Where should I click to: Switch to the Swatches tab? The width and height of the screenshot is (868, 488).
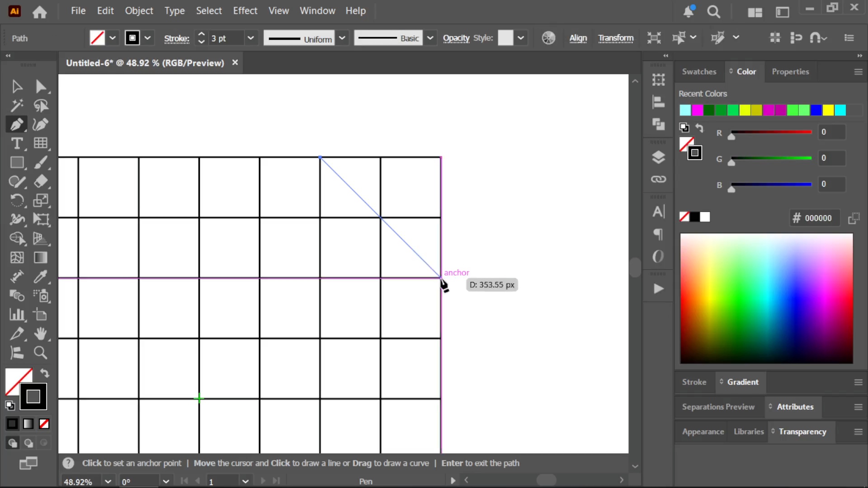tap(699, 72)
